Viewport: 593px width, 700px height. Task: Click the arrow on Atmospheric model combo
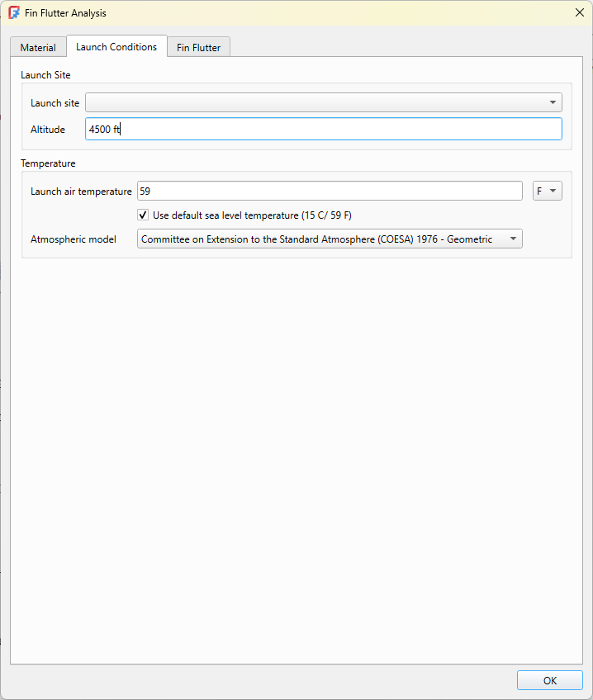(513, 239)
